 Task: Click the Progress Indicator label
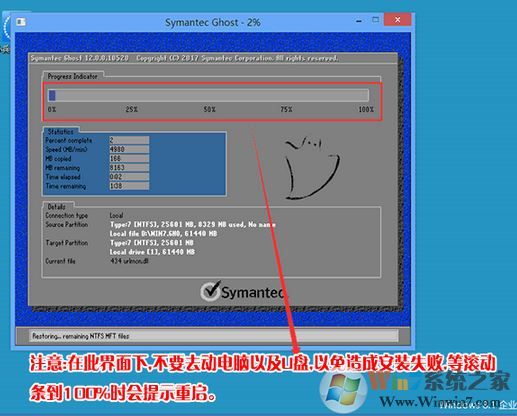[72, 76]
